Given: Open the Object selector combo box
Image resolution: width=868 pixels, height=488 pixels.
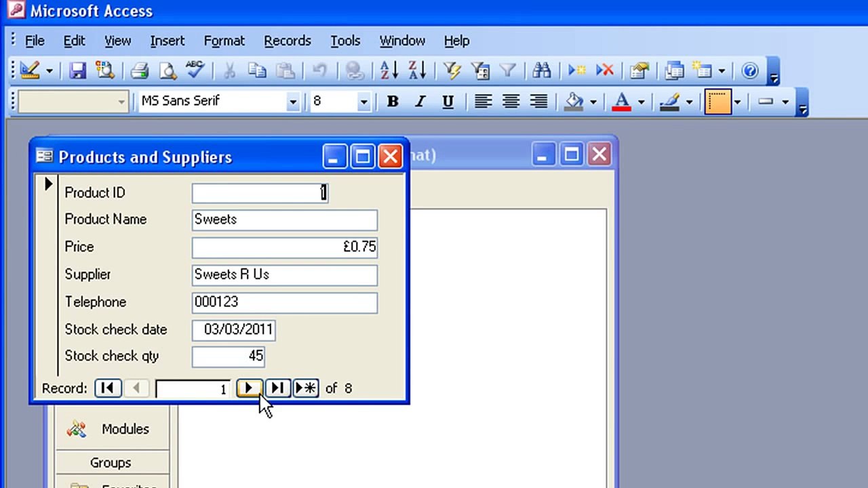Looking at the screenshot, I should click(x=73, y=102).
